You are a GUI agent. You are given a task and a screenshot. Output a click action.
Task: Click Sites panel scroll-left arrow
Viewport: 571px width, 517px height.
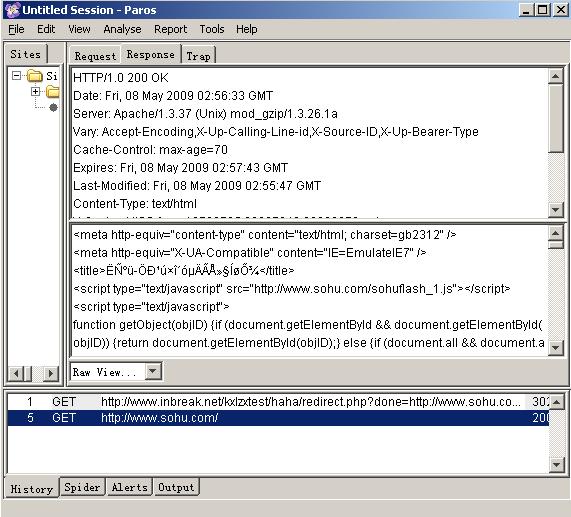[x=16, y=373]
